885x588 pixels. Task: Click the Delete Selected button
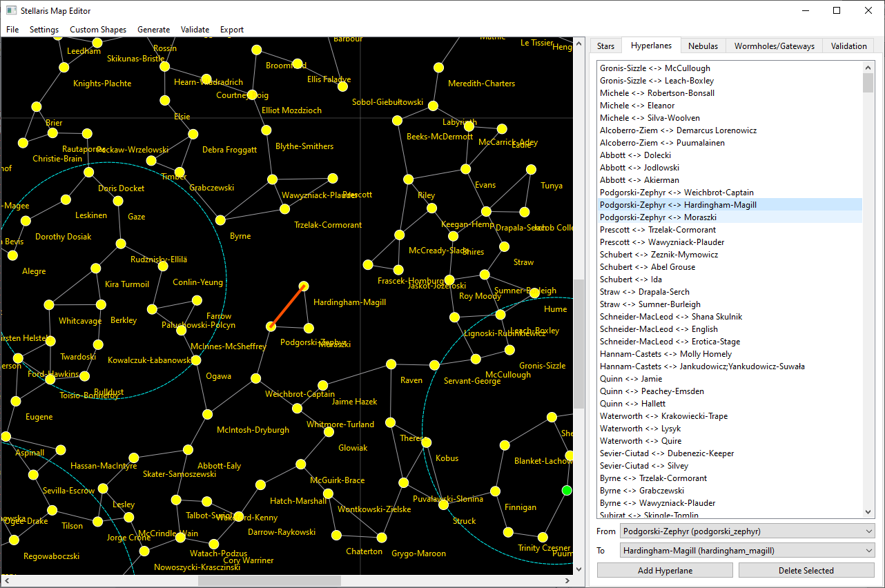pyautogui.click(x=806, y=570)
